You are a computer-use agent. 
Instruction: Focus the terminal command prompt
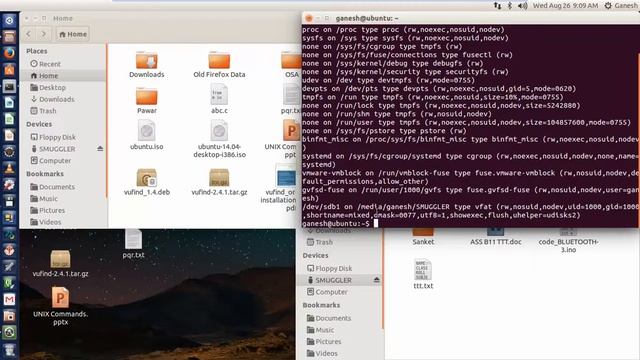coord(376,223)
